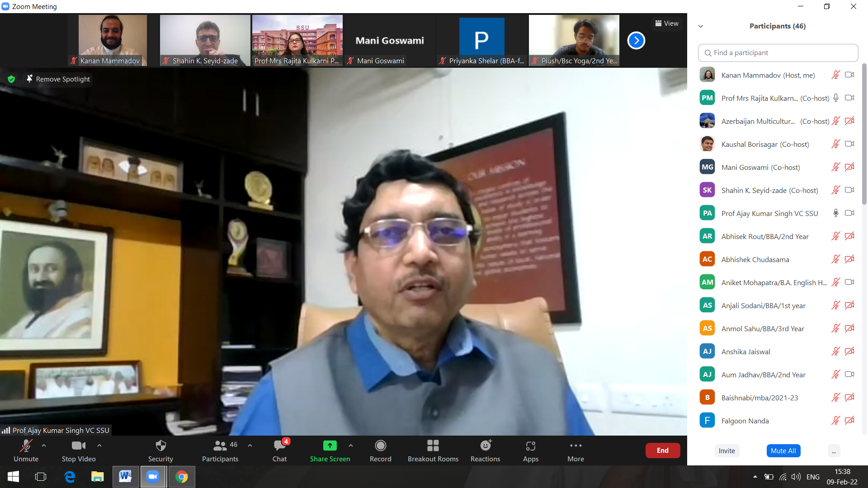Collapse the Participants panel chevron
This screenshot has height=488, width=868.
tap(701, 26)
